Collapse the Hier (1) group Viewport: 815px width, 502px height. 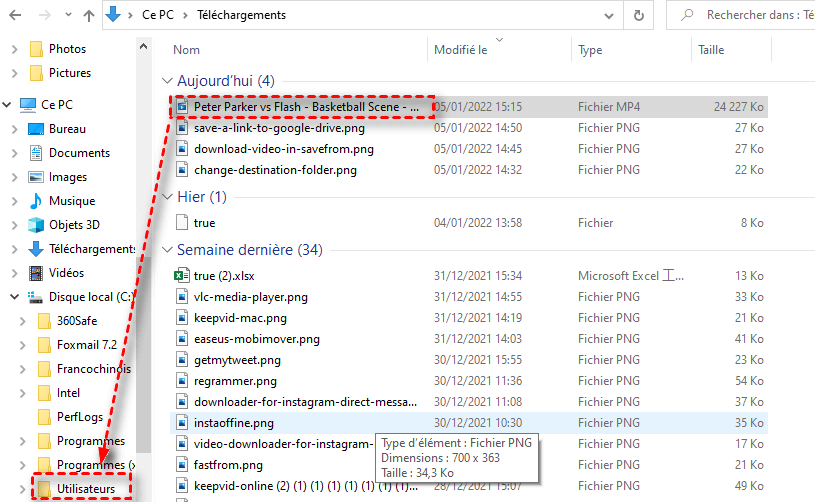(x=167, y=196)
